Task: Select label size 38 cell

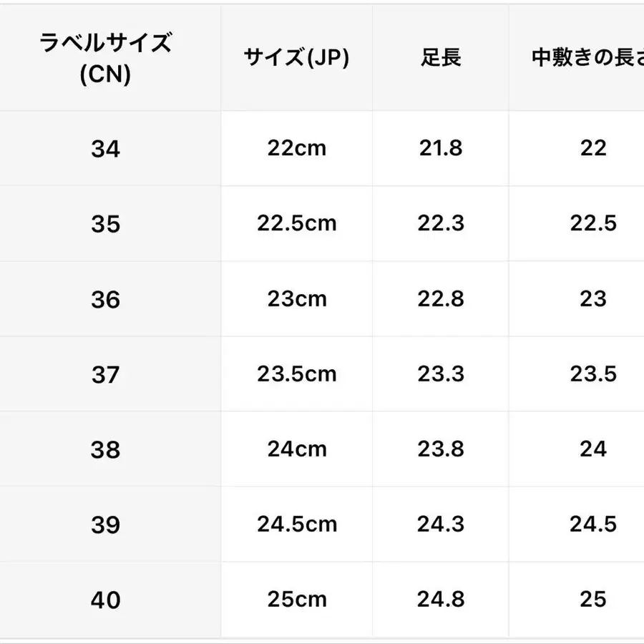Action: coord(105,449)
